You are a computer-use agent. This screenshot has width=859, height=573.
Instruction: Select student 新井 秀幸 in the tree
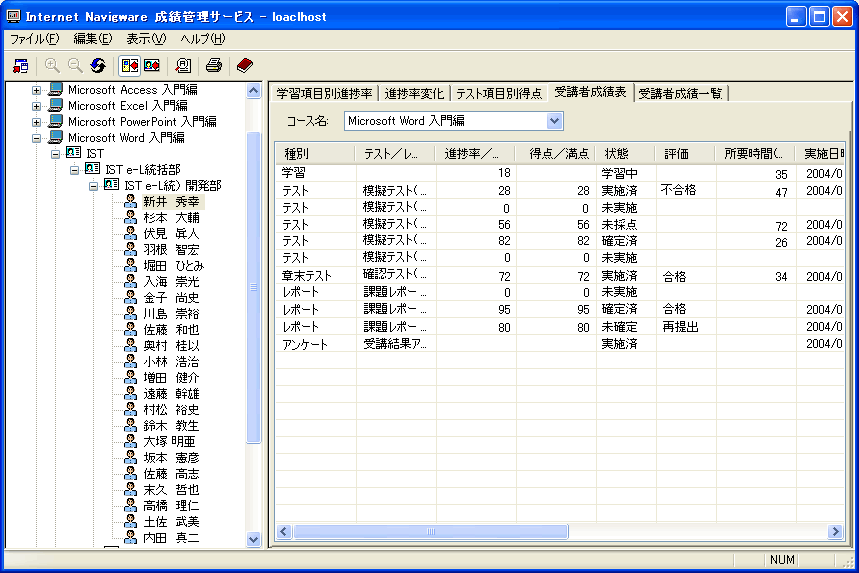click(171, 202)
